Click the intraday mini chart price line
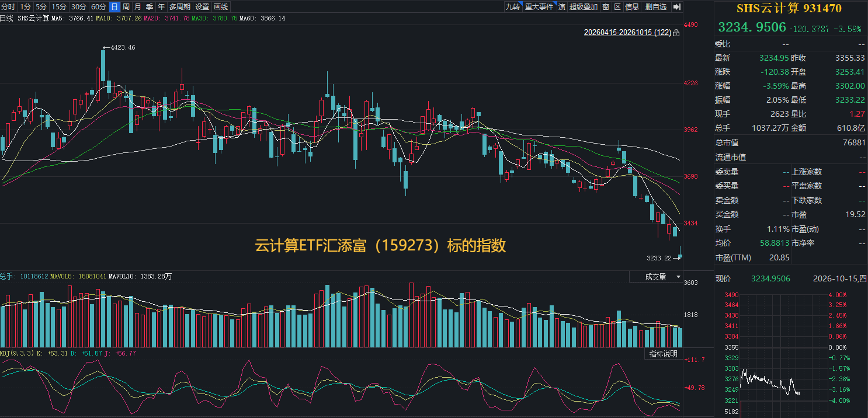This screenshot has width=868, height=418. coord(770,383)
